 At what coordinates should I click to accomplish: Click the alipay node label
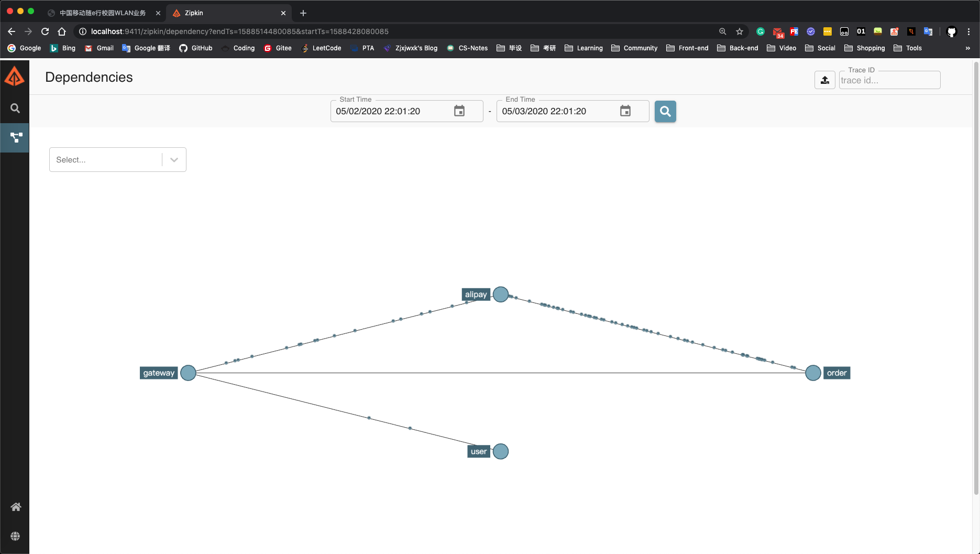coord(476,295)
